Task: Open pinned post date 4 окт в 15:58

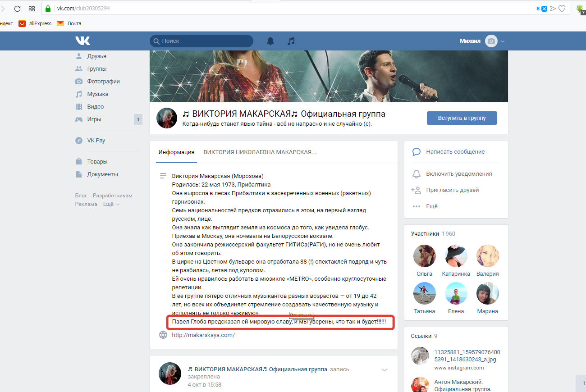Action: pos(205,385)
